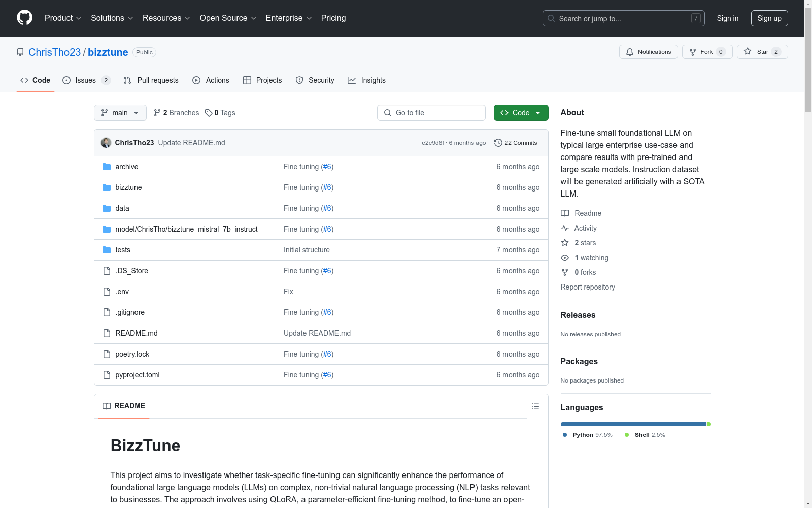Click the Readme book icon in About
812x508 pixels.
565,213
